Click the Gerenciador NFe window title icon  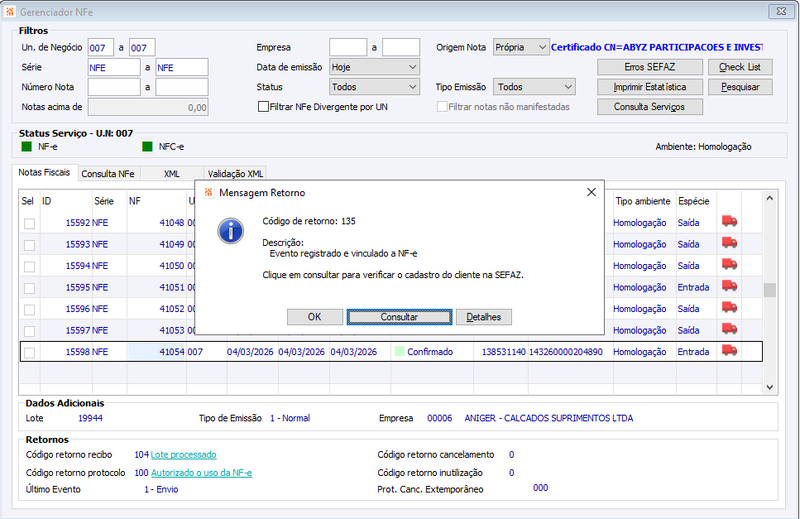(10, 11)
